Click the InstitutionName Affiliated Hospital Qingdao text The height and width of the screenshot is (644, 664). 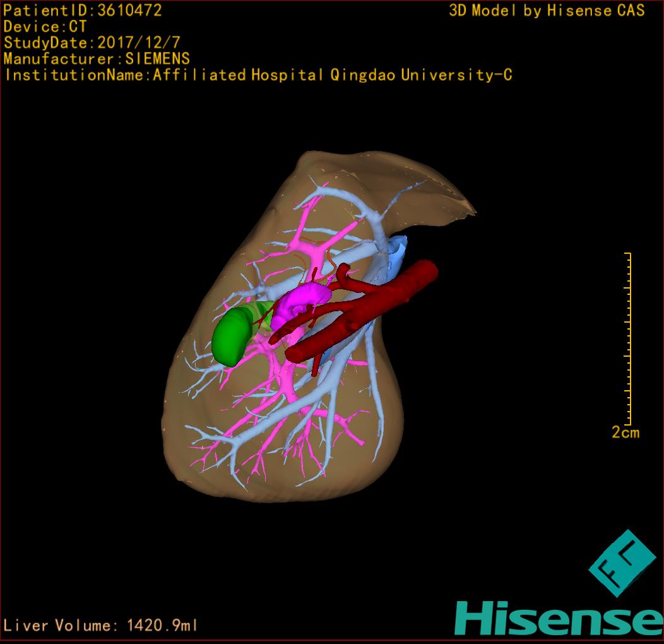click(258, 75)
